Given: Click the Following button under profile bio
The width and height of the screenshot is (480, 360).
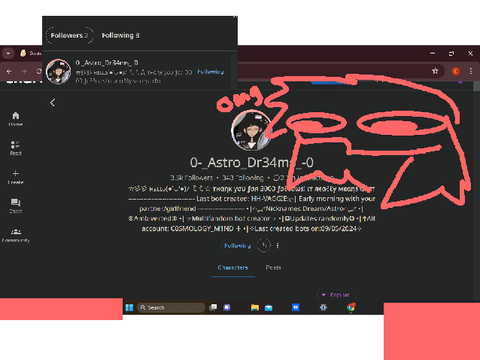Looking at the screenshot, I should tap(237, 246).
